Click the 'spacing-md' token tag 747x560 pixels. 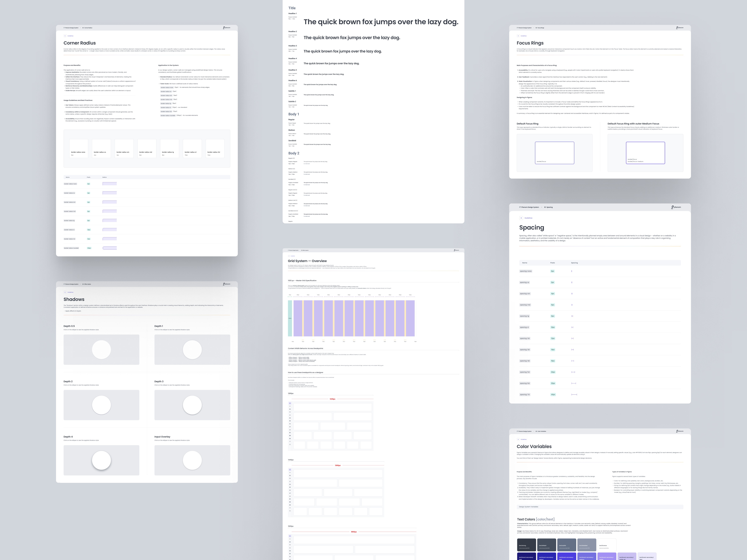coord(525,305)
